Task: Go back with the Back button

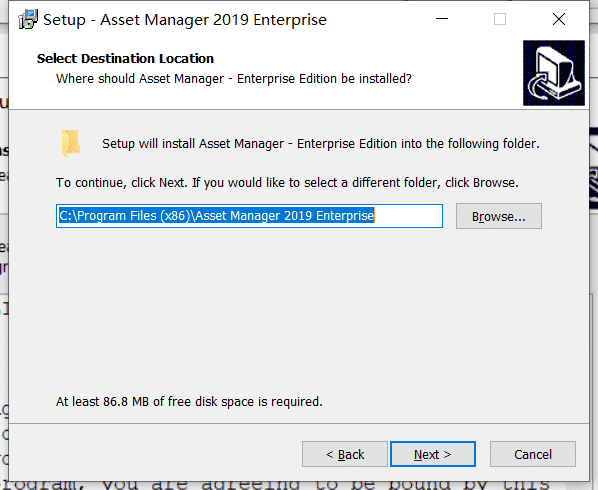Action: point(345,454)
